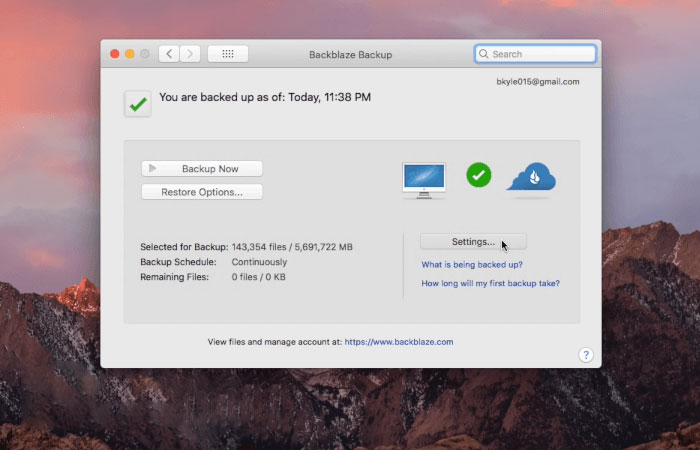Select 'View files and manage account at:' text
The height and width of the screenshot is (450, 700).
click(x=275, y=342)
